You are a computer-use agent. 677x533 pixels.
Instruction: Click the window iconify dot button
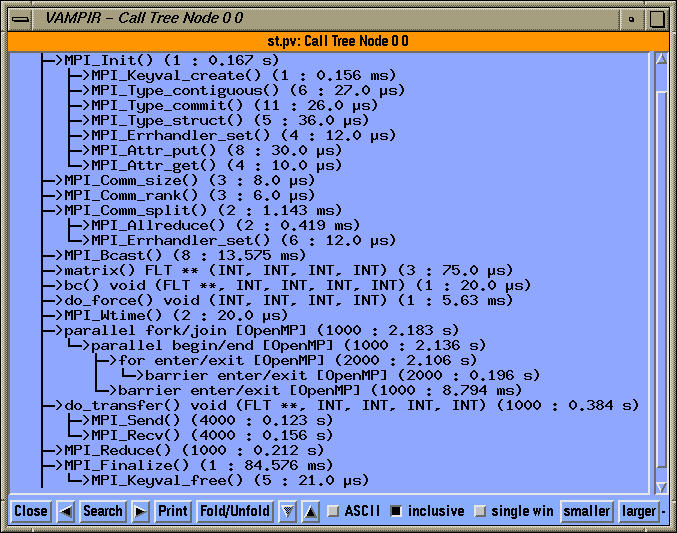click(x=631, y=19)
